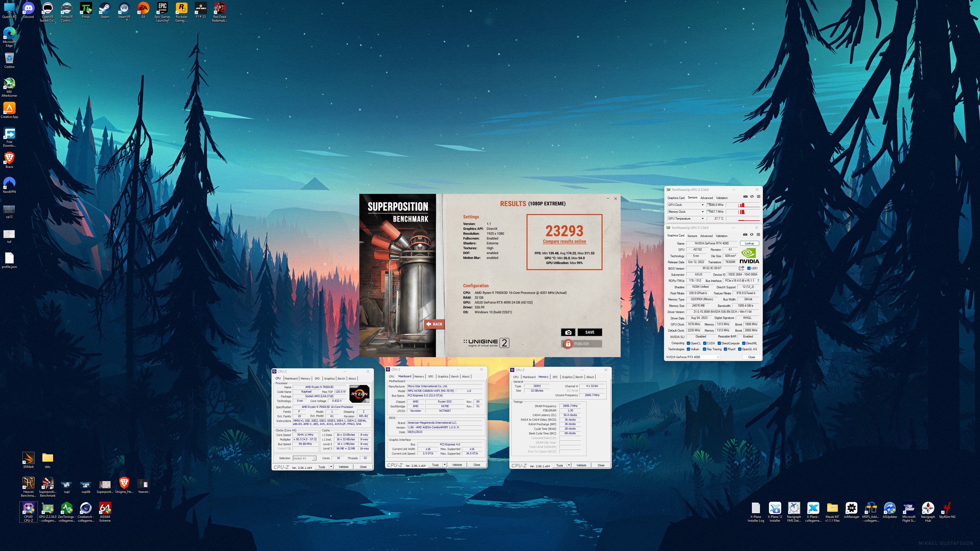
Task: Open the Tools dropdown arrow in CPU-Z Mainboard window
Action: (x=444, y=465)
